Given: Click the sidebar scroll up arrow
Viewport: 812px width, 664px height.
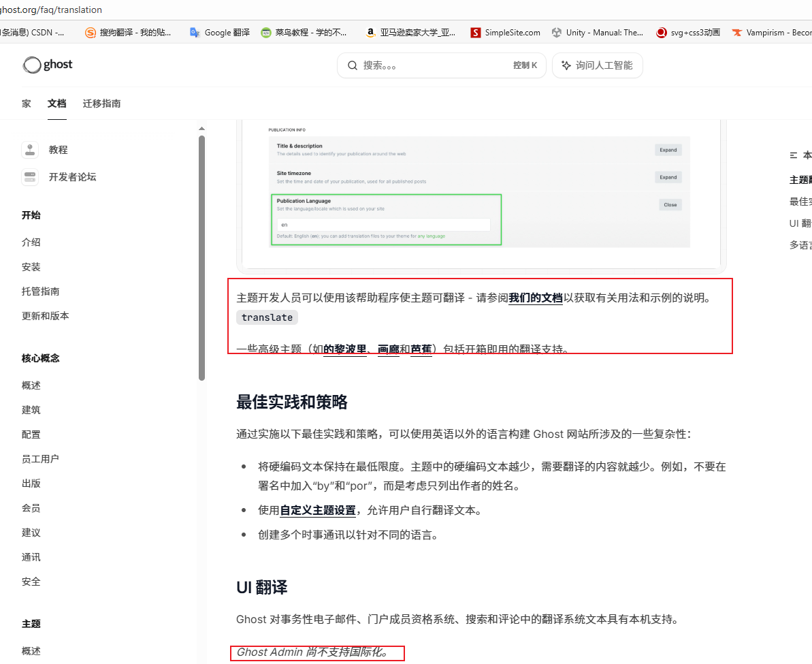Looking at the screenshot, I should 201,129.
